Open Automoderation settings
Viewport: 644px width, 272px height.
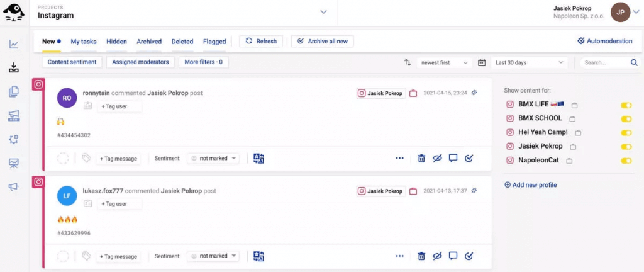604,41
